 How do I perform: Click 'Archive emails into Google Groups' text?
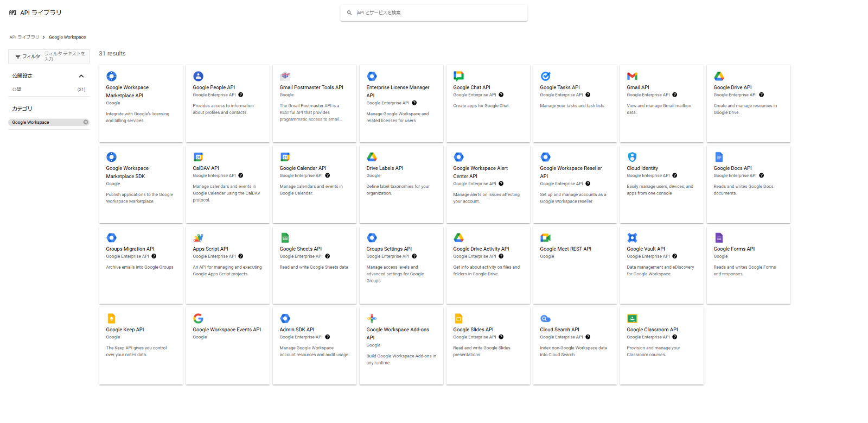(x=139, y=267)
